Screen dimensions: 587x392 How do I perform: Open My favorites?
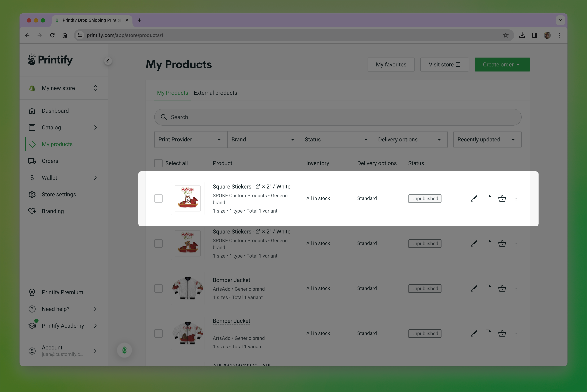coord(391,64)
